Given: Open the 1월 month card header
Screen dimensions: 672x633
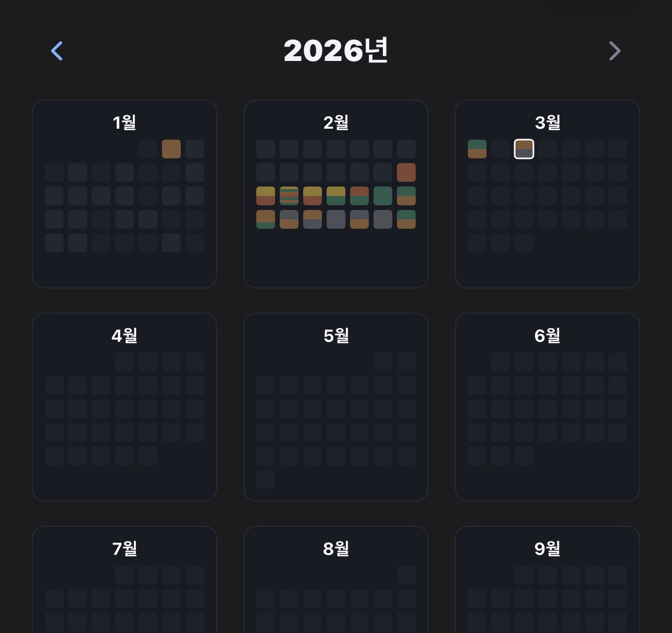Looking at the screenshot, I should coord(125,122).
